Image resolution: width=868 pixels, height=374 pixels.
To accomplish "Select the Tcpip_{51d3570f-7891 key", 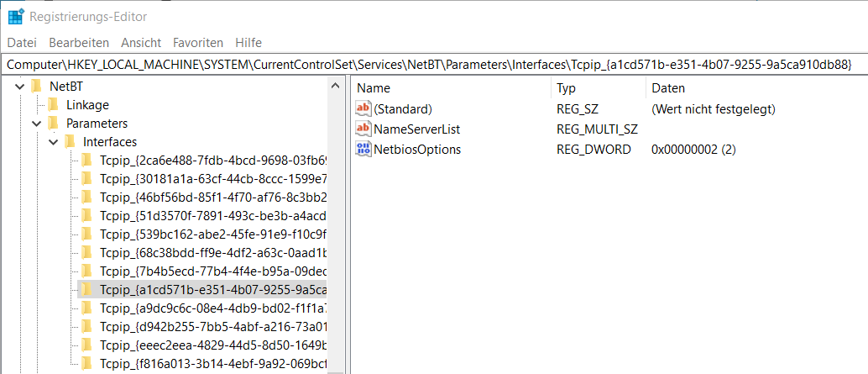I will 214,215.
